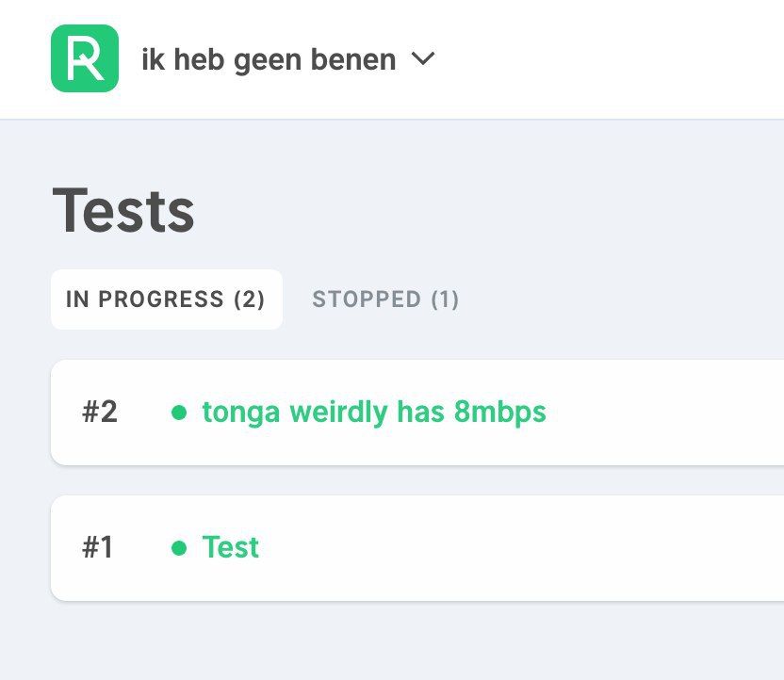Expand the chevron beside the workspace name
This screenshot has width=784, height=680.
point(423,58)
